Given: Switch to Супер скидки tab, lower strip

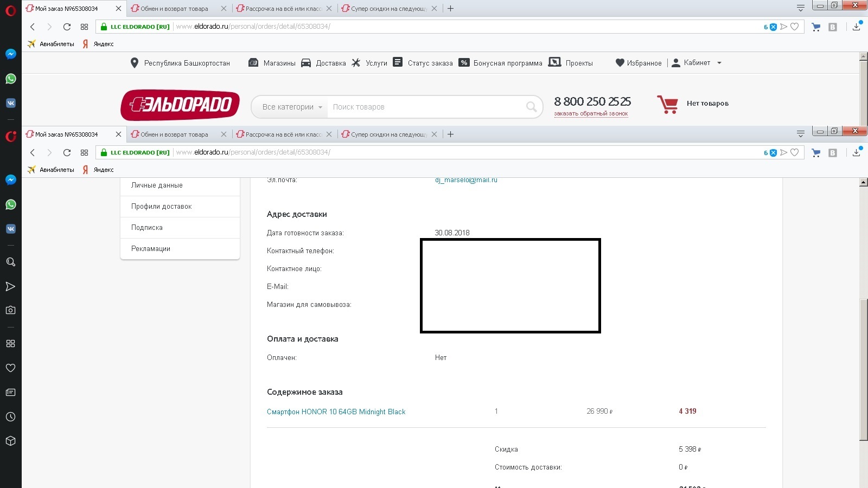Looking at the screenshot, I should (x=388, y=134).
